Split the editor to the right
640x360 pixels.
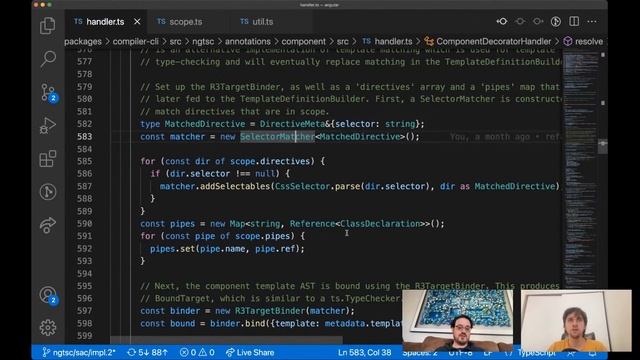[x=574, y=22]
